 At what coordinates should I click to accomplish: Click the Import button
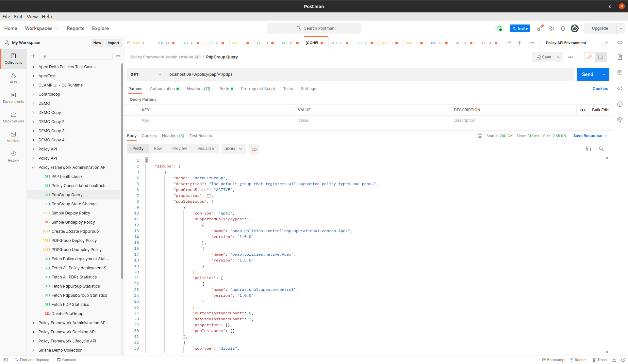113,43
